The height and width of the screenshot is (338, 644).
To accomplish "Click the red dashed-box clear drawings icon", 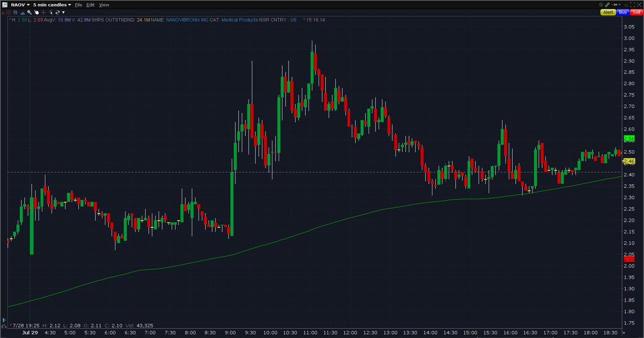I will 9,12.
